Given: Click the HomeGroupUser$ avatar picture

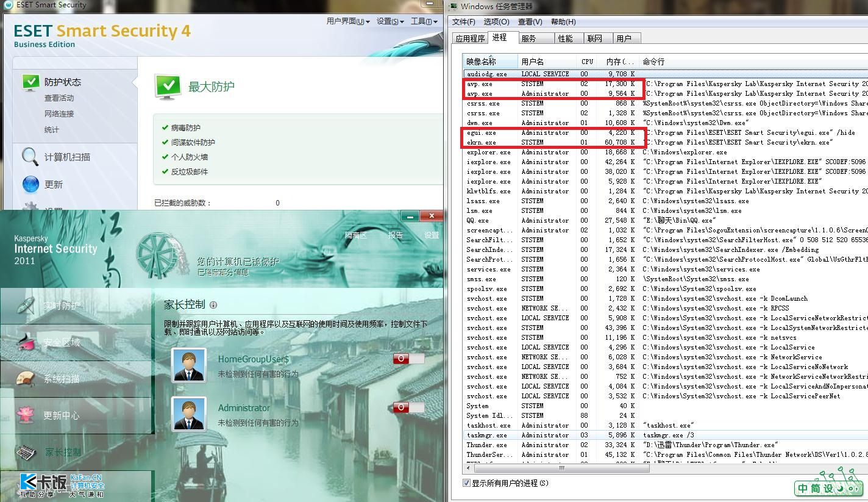Looking at the screenshot, I should pyautogui.click(x=189, y=365).
